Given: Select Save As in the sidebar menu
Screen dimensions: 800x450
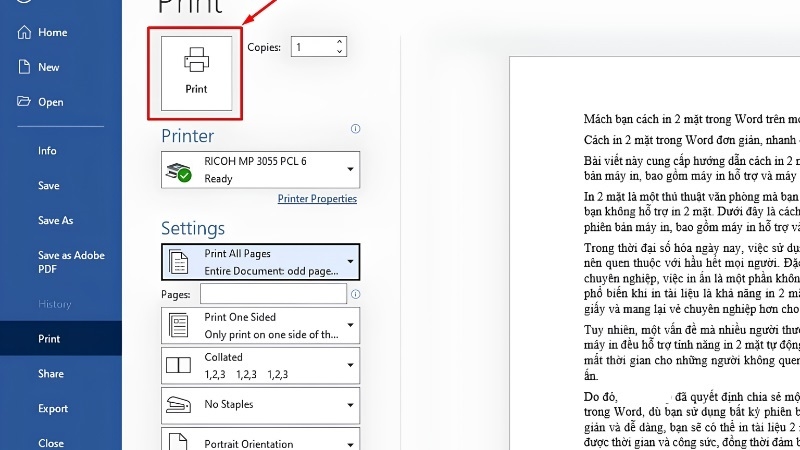Looking at the screenshot, I should [x=56, y=220].
